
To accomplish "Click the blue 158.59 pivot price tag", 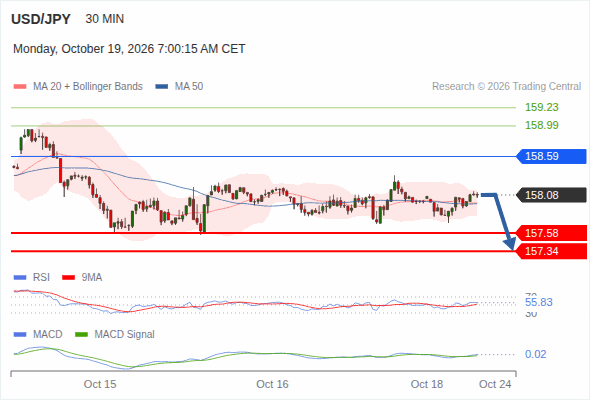I will (551, 156).
